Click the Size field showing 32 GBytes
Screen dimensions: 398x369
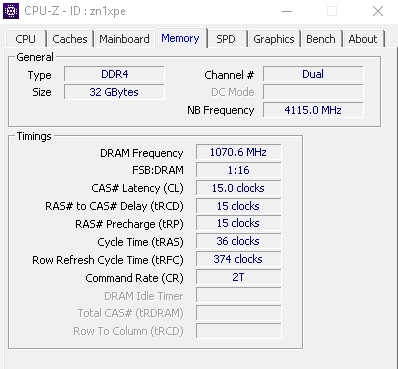(114, 92)
